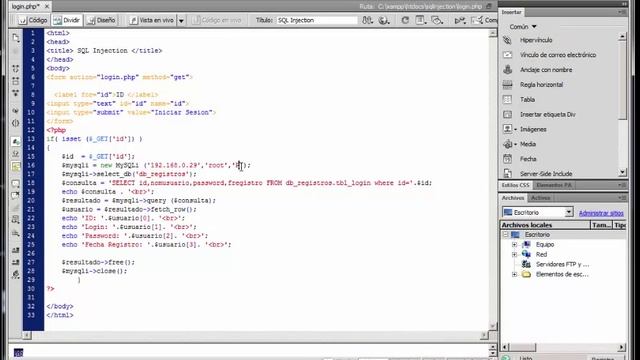The width and height of the screenshot is (640, 360).
Task: Switch to the Activos tab
Action: point(540,198)
